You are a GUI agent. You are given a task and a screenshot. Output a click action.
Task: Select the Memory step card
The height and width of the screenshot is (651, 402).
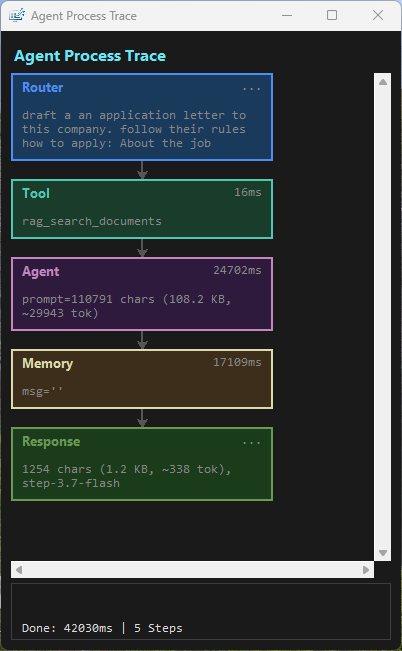pyautogui.click(x=142, y=379)
